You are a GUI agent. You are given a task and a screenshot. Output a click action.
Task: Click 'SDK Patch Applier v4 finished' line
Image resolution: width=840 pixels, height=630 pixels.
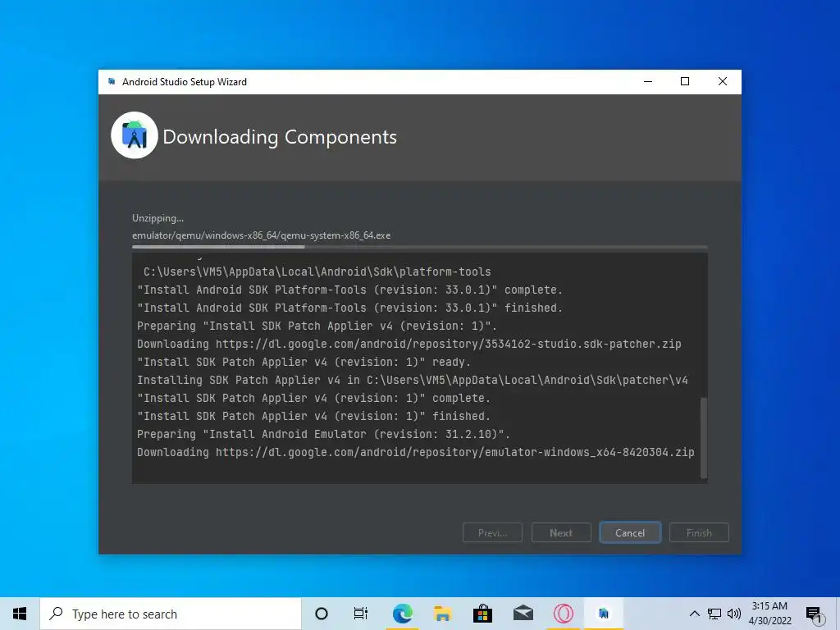pyautogui.click(x=314, y=416)
